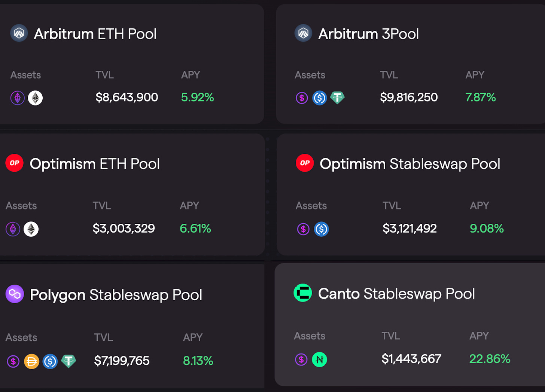Click the 22.86% APY value for Canto
Image resolution: width=545 pixels, height=392 pixels.
pos(490,359)
